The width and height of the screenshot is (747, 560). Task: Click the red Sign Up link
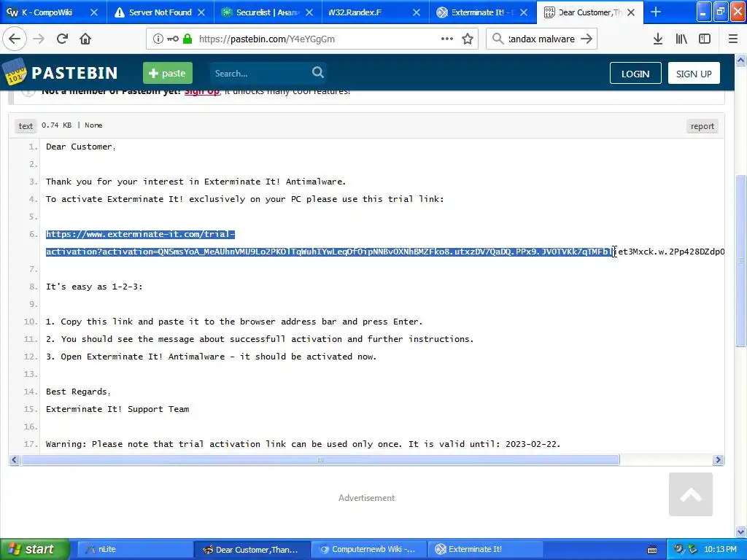click(202, 91)
